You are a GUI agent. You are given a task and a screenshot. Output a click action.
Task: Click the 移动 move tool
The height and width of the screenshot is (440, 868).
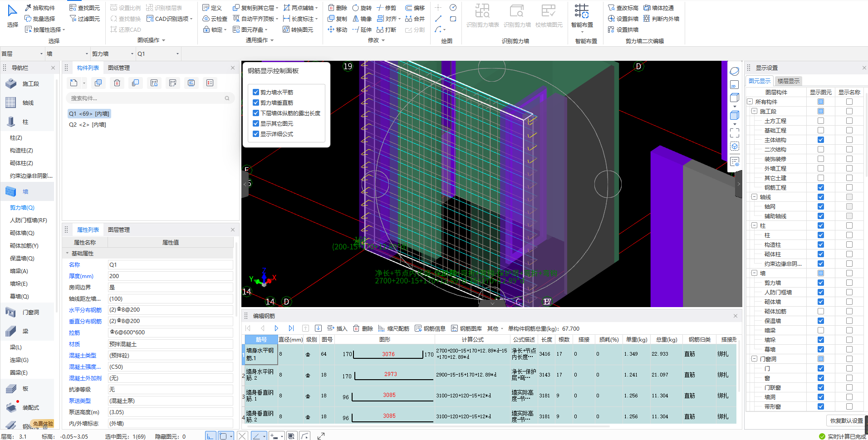tap(337, 29)
